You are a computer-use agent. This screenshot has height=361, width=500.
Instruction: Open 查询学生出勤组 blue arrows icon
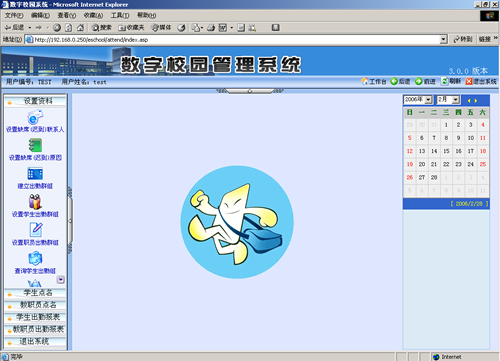tap(35, 258)
